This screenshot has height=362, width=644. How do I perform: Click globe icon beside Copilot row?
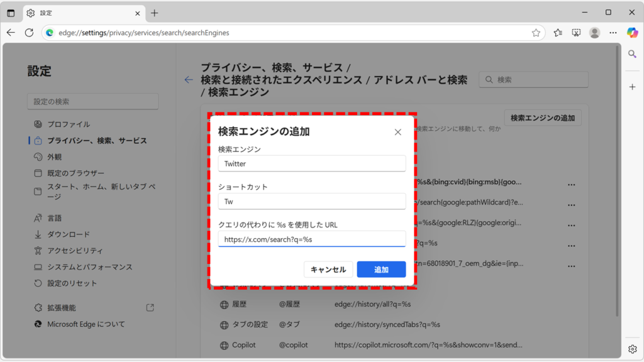coord(224,346)
